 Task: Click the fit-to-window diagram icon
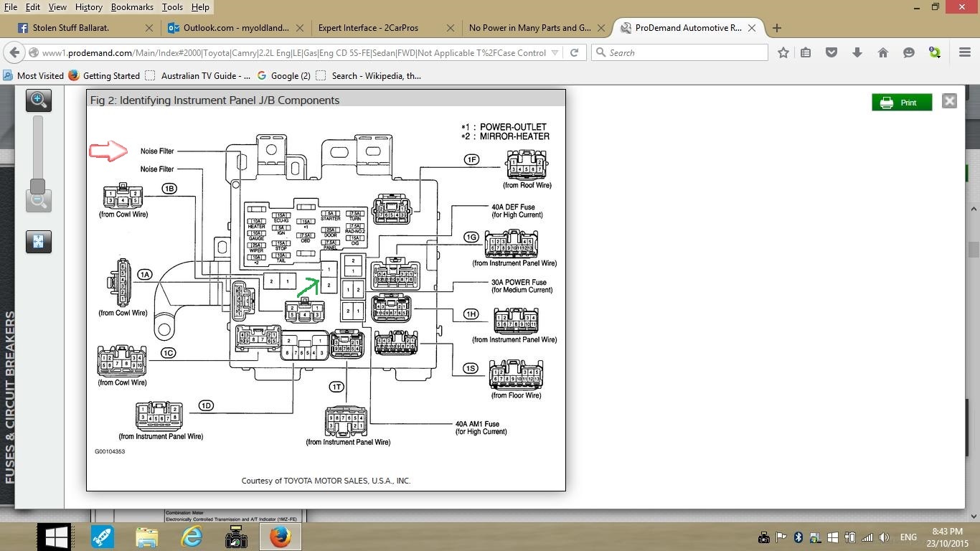39,242
